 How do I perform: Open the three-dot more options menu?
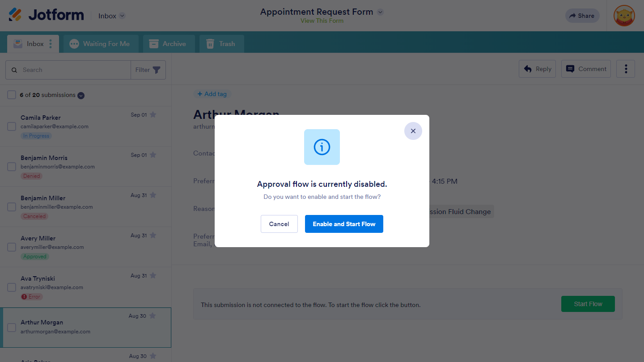(625, 69)
